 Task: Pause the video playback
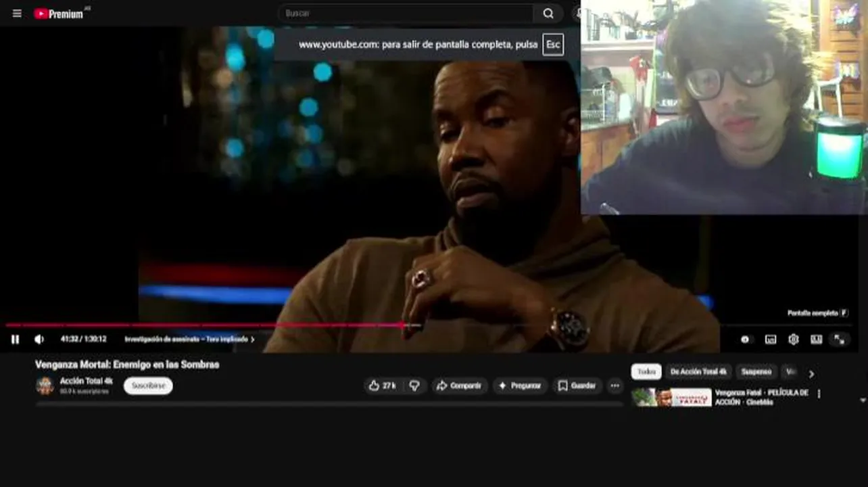(x=15, y=340)
